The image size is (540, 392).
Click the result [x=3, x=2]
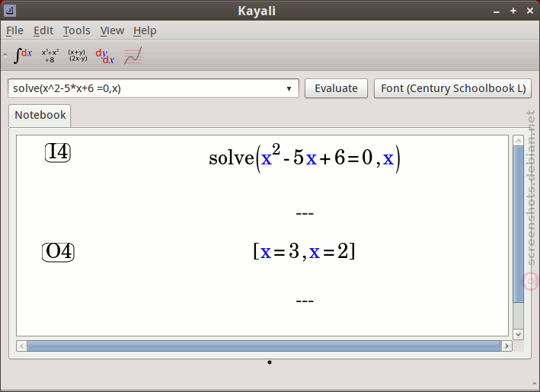tap(304, 251)
